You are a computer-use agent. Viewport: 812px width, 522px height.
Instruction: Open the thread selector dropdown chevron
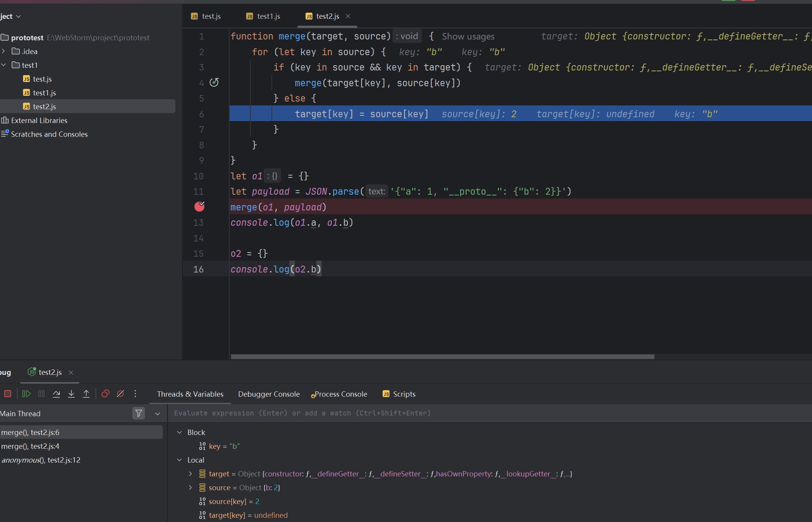[158, 414]
